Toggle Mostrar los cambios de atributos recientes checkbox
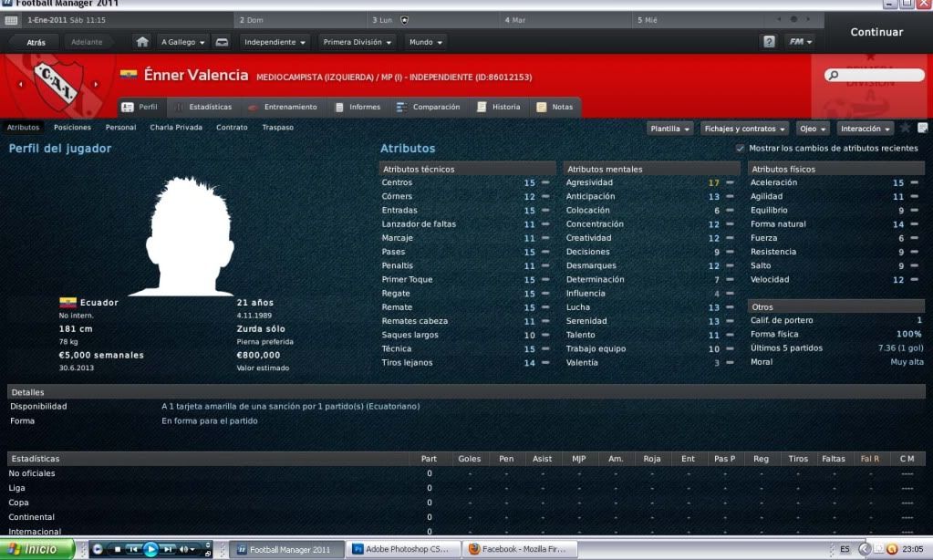Viewport: 933px width, 560px height. (740, 148)
